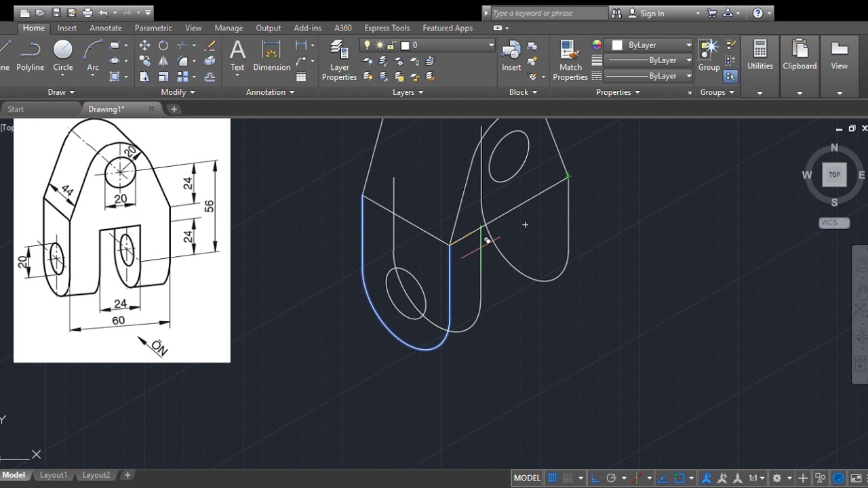Toggle snap mode in status bar
The image size is (868, 488).
pos(568,478)
